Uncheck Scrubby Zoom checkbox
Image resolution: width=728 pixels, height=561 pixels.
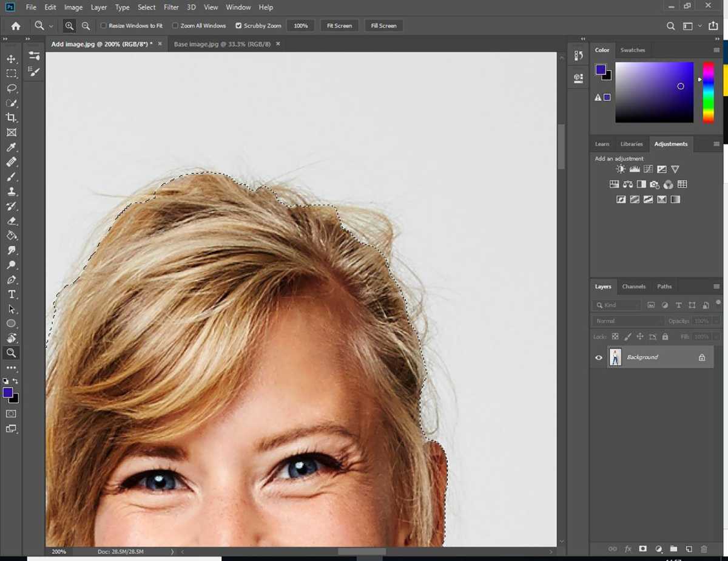coord(238,26)
